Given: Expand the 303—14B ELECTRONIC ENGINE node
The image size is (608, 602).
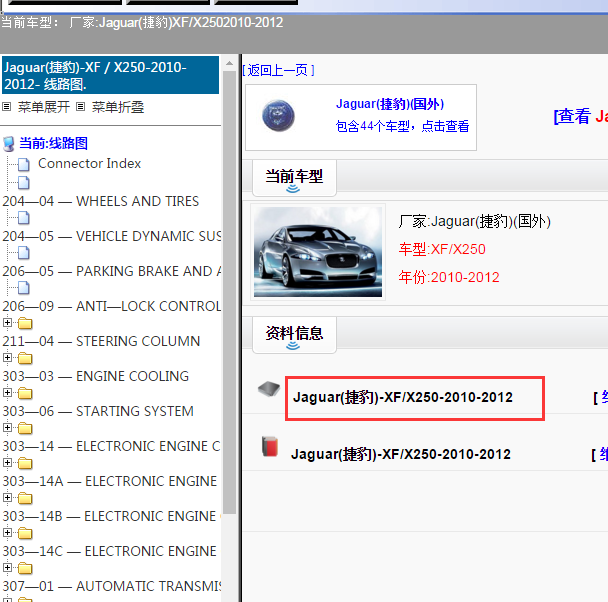Looking at the screenshot, I should 7,497.
